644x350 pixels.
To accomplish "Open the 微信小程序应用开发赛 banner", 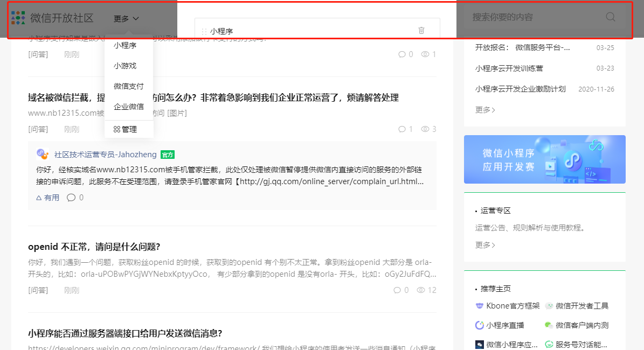I will tap(545, 159).
